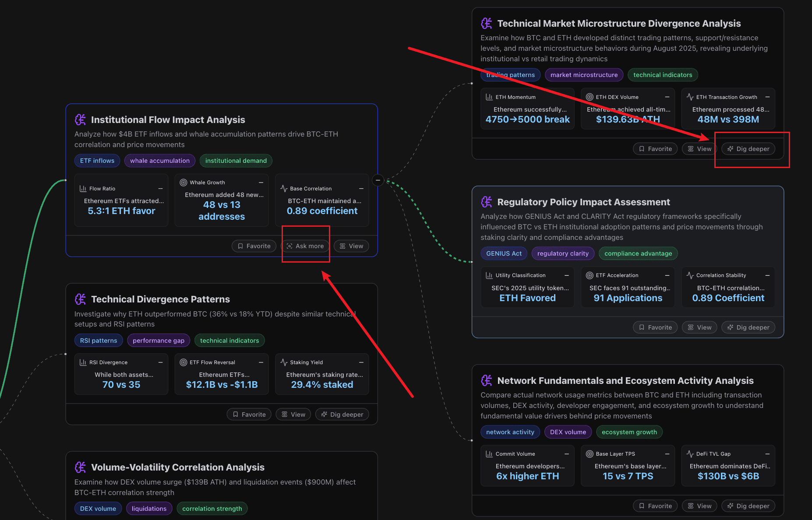Dig deeper into Technical Market Microstructure analysis
Screen dimensions: 812x520
[748, 149]
